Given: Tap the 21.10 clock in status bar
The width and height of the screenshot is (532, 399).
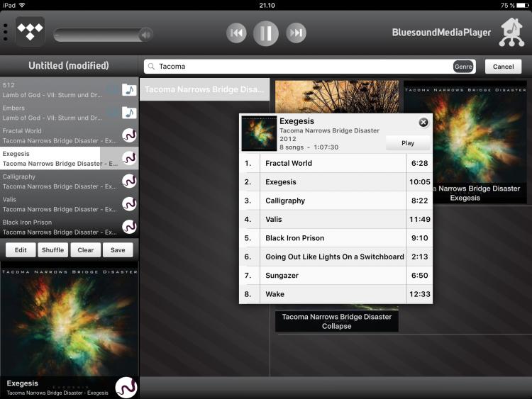Looking at the screenshot, I should (x=267, y=5).
